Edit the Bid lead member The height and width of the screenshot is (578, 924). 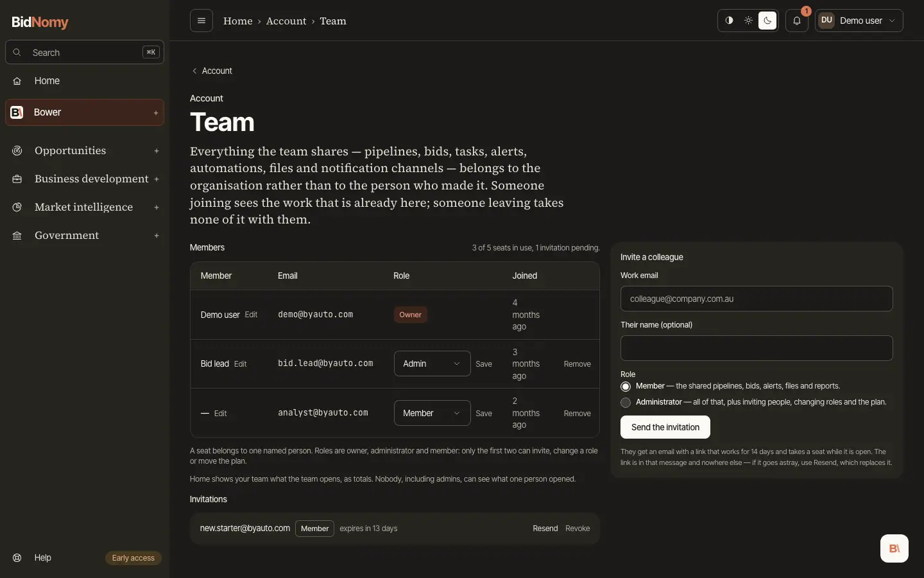pos(241,364)
